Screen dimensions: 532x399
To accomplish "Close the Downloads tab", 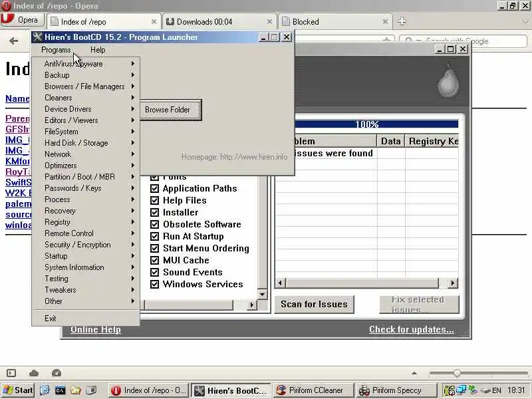I will [x=269, y=22].
